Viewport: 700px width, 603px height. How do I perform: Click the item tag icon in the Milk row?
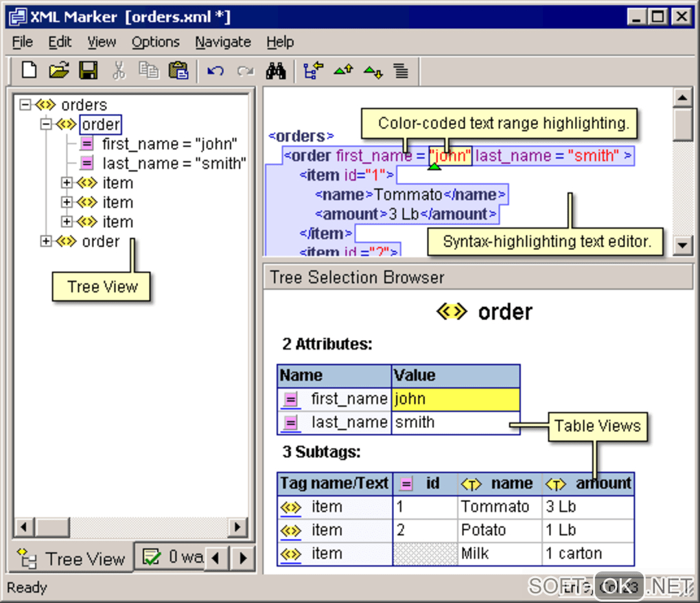point(290,554)
